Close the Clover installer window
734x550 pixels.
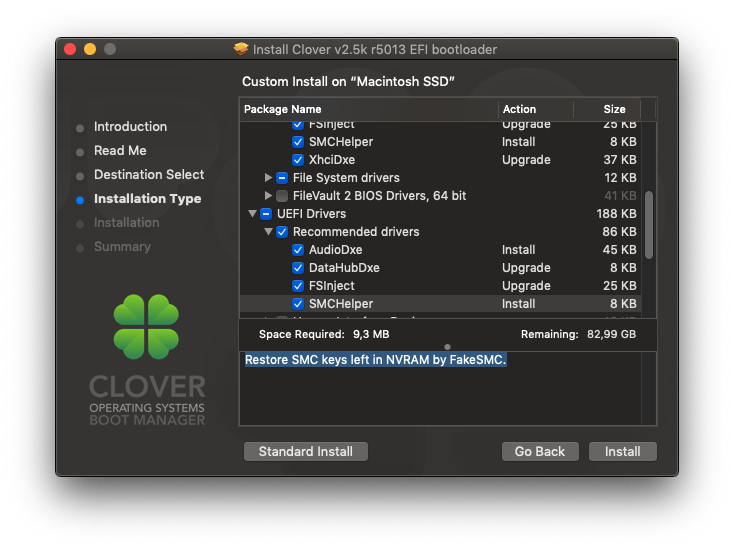point(70,49)
